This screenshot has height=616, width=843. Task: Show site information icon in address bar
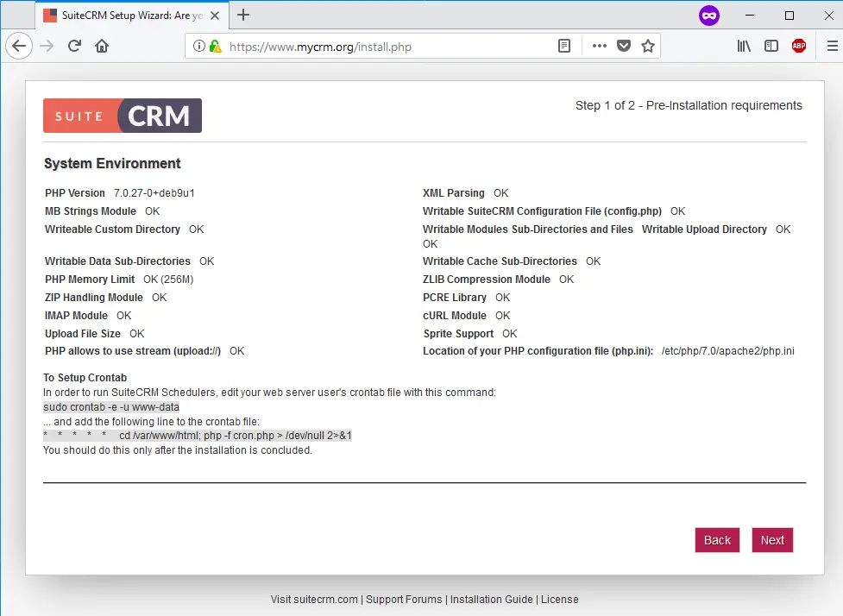199,47
